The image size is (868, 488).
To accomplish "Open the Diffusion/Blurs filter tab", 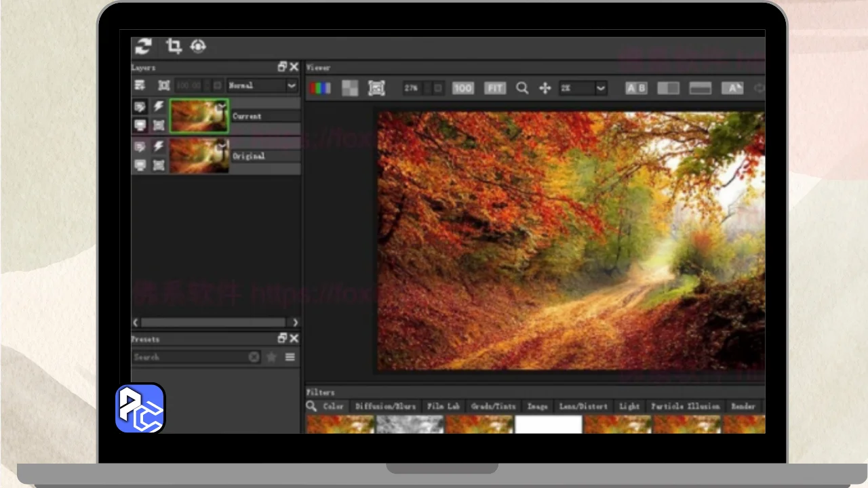I will [x=384, y=407].
